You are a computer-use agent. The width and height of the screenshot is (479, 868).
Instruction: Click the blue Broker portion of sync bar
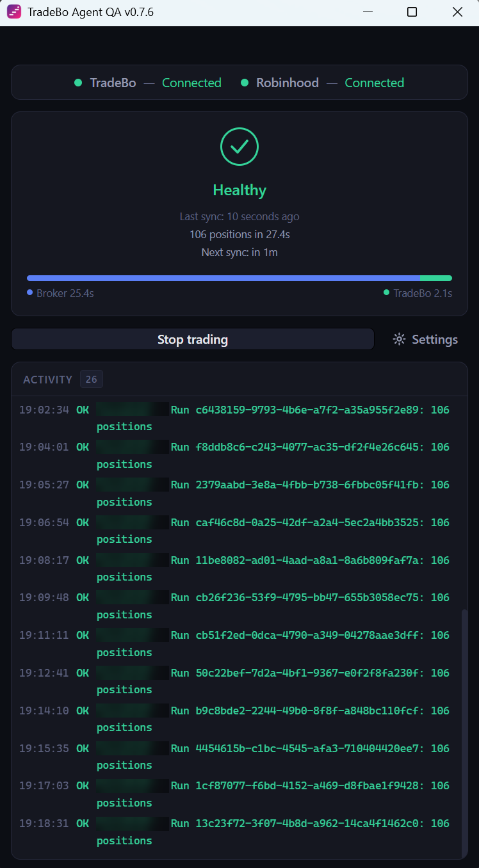[x=223, y=278]
